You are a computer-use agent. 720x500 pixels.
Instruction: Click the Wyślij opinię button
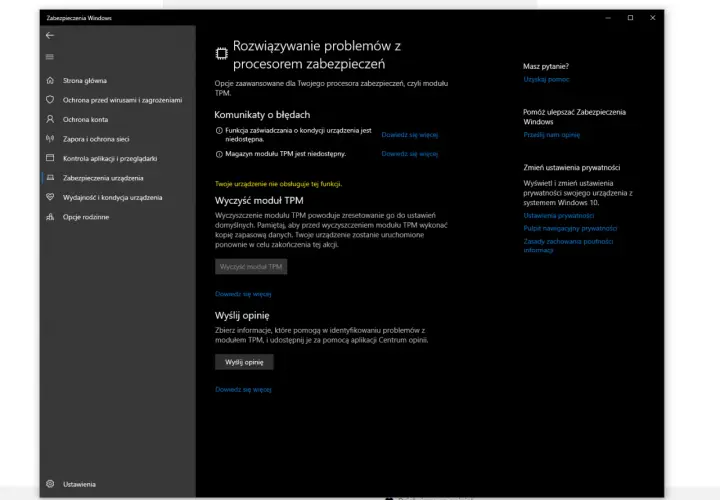click(x=244, y=362)
